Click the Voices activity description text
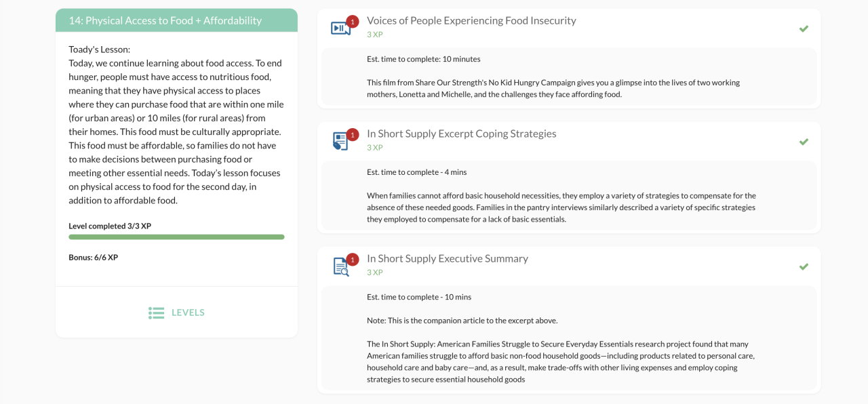The height and width of the screenshot is (404, 868). pos(553,88)
